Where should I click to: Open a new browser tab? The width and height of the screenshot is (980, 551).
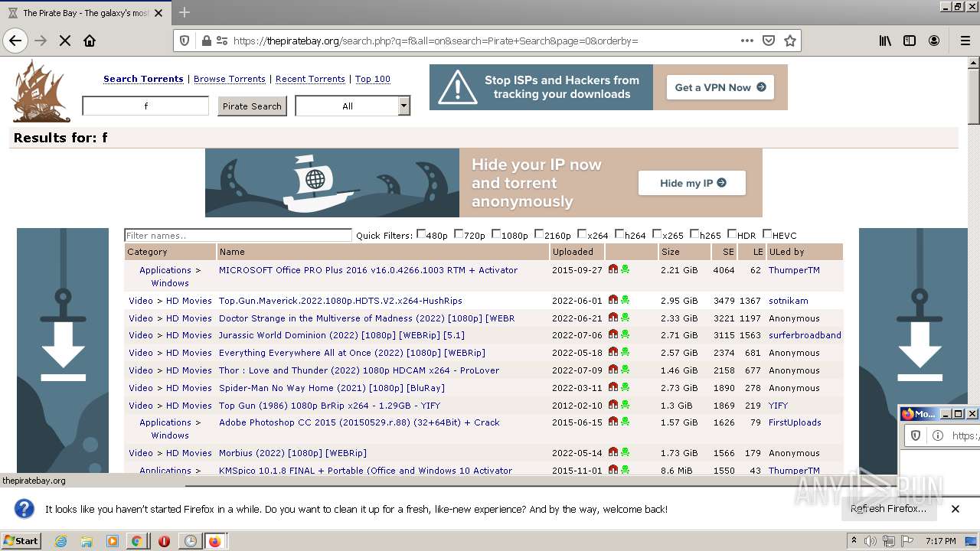coord(185,12)
